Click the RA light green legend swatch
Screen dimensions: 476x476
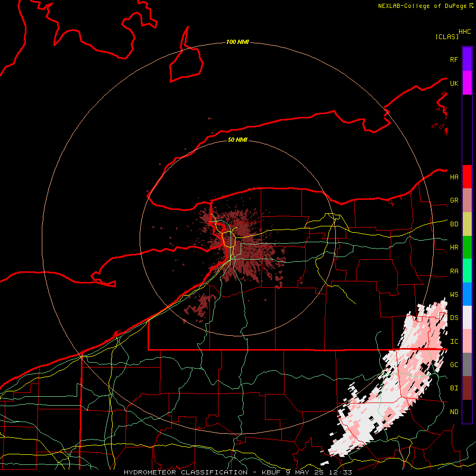[x=467, y=271]
